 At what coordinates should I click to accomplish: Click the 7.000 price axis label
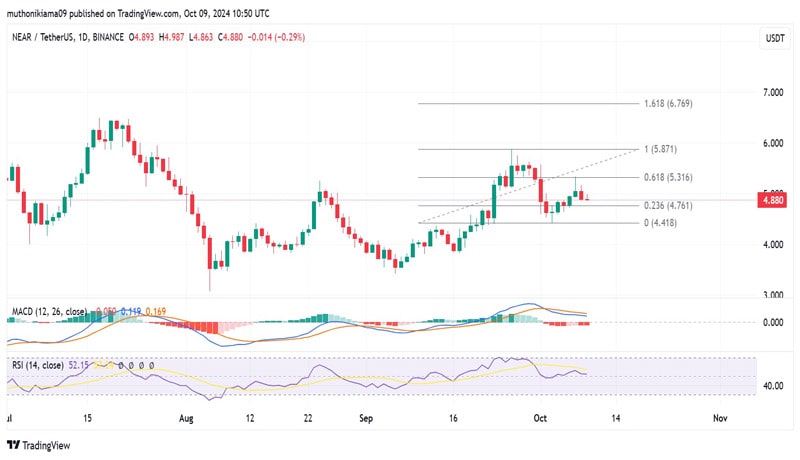tap(773, 92)
